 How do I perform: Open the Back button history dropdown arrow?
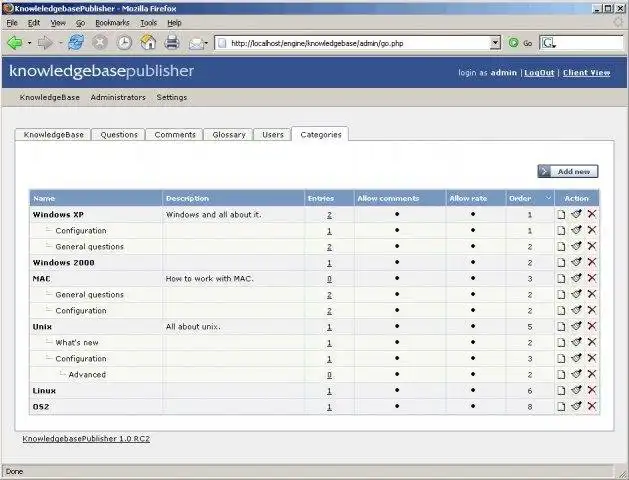(x=29, y=43)
